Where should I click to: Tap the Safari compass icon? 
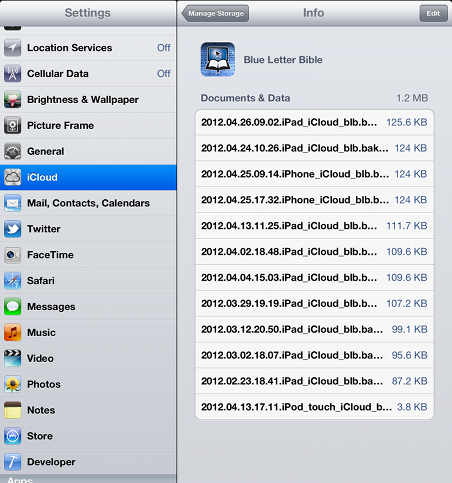pos(13,281)
